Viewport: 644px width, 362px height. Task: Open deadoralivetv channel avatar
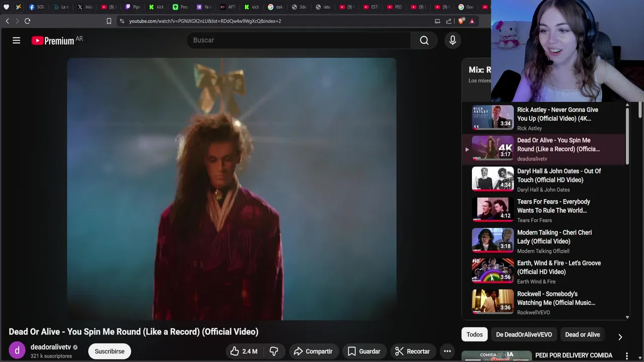pyautogui.click(x=17, y=351)
